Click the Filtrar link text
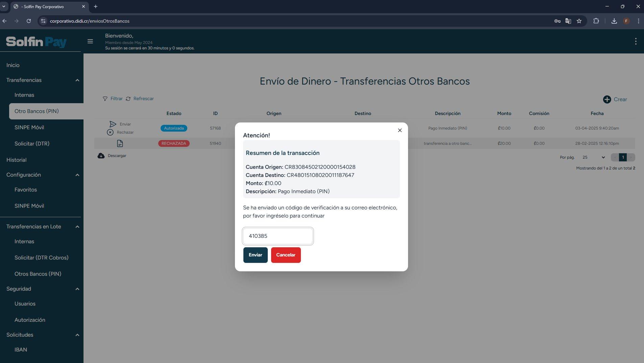This screenshot has width=644, height=363. [x=116, y=99]
